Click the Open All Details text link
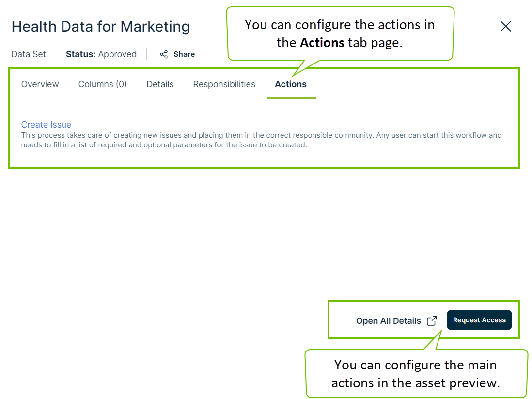The width and height of the screenshot is (532, 399). click(x=389, y=321)
